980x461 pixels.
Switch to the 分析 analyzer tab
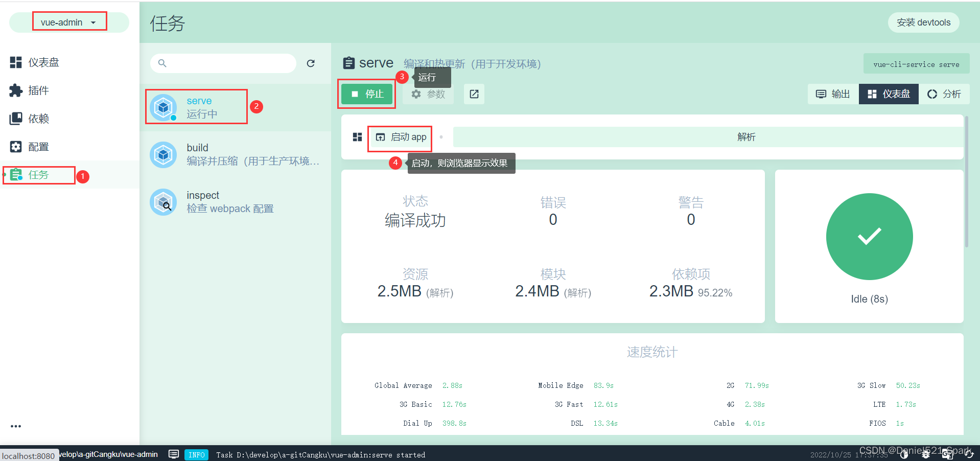(944, 94)
